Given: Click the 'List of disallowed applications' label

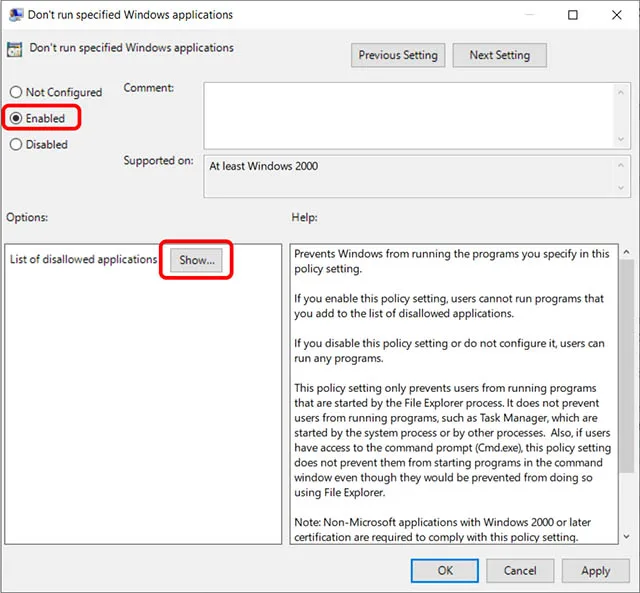Looking at the screenshot, I should click(x=83, y=260).
